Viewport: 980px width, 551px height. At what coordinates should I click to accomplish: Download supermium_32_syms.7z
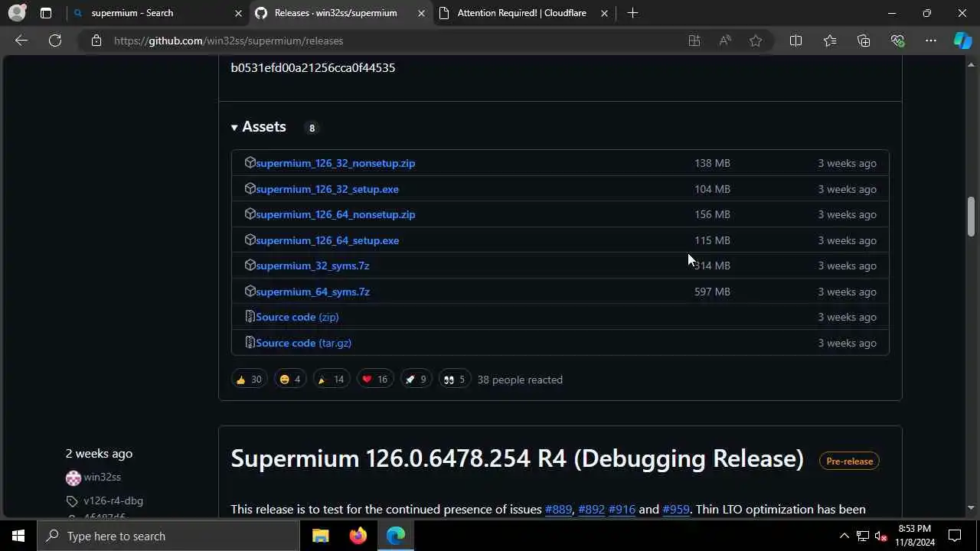[312, 266]
